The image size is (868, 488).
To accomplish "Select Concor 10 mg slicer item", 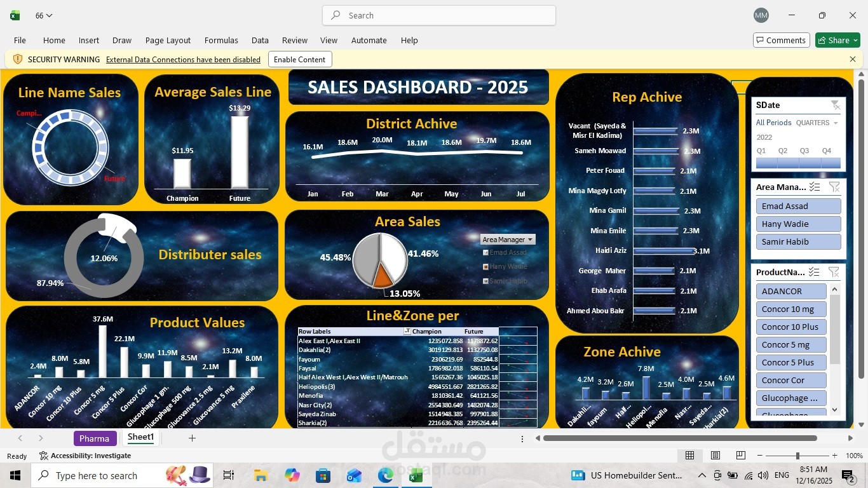I will tap(791, 309).
